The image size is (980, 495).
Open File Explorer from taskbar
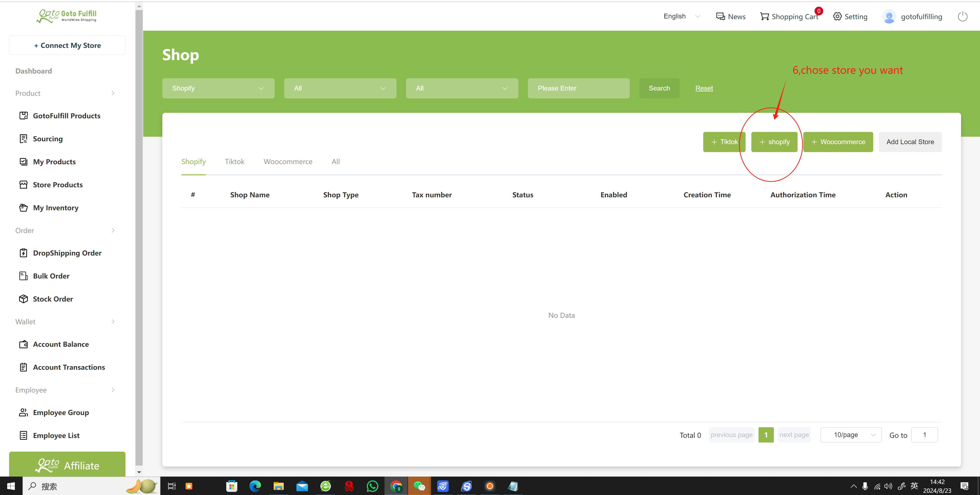pos(278,486)
